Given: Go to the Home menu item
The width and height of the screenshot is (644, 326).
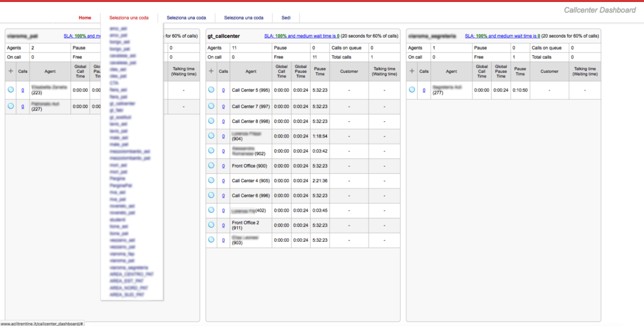Looking at the screenshot, I should (85, 18).
